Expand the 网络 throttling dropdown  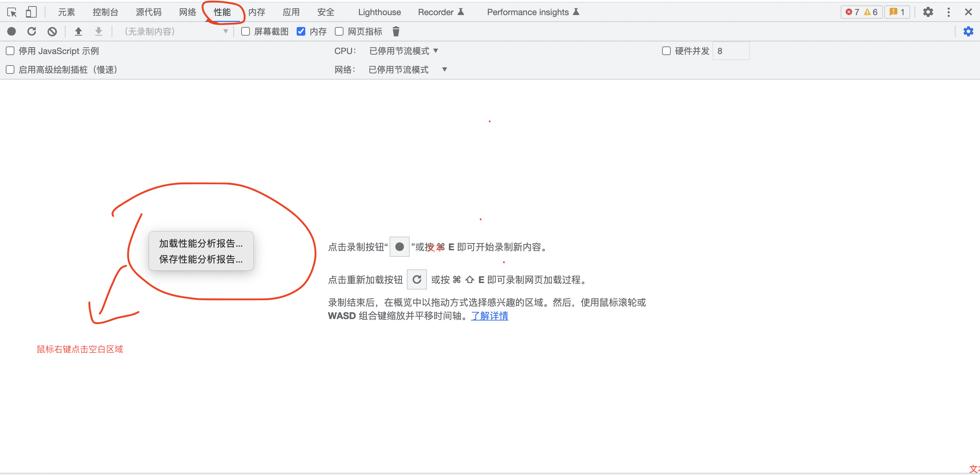pyautogui.click(x=407, y=69)
